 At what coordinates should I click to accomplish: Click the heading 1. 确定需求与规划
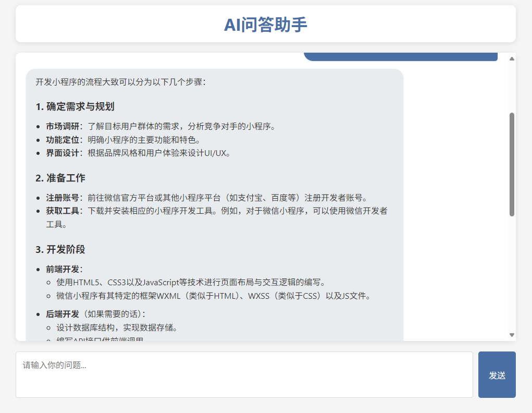coord(75,107)
